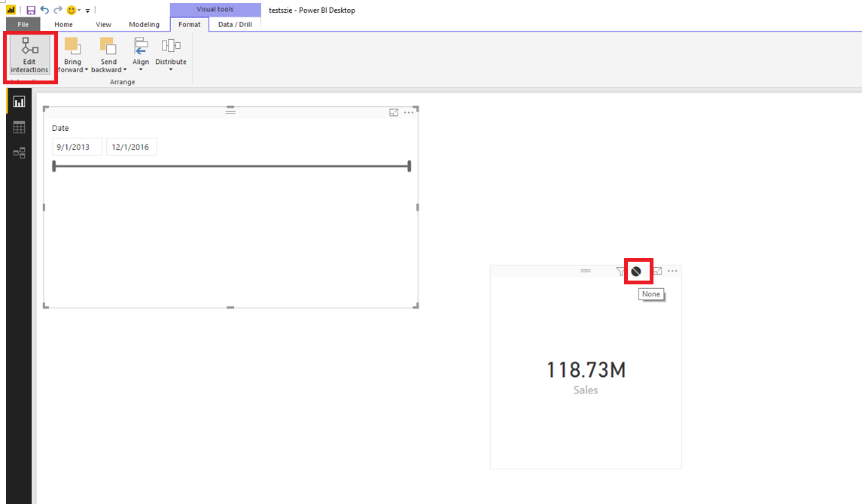This screenshot has height=504, width=862.
Task: Switch to the Modeling ribbon tab
Action: click(x=144, y=24)
